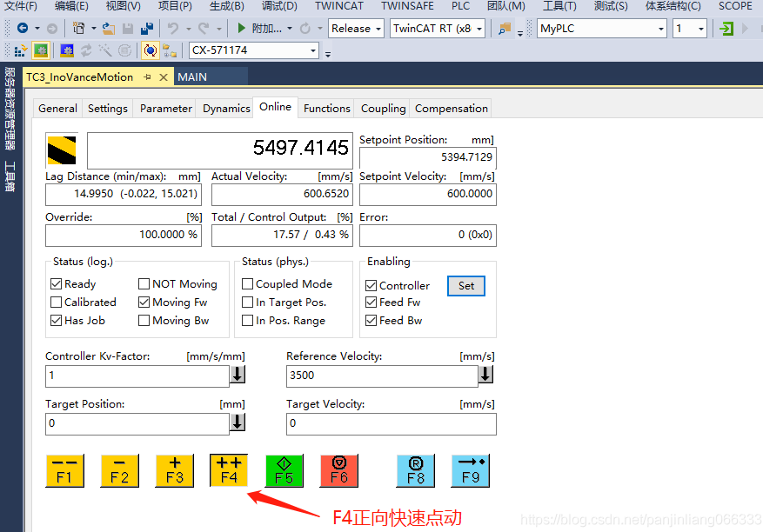Click the green Start debugging arrow
Image resolution: width=763 pixels, height=532 pixels.
[x=241, y=28]
